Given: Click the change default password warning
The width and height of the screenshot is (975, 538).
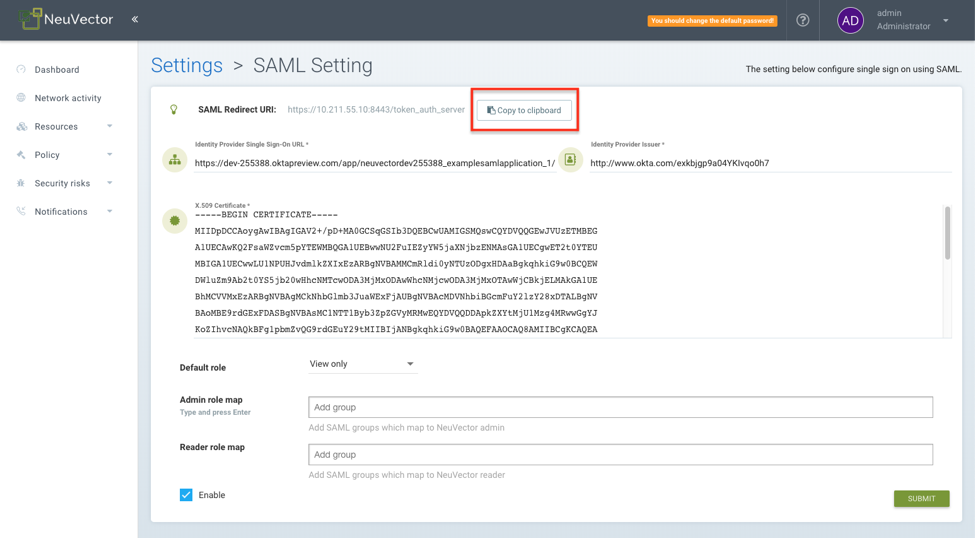Looking at the screenshot, I should [x=713, y=21].
